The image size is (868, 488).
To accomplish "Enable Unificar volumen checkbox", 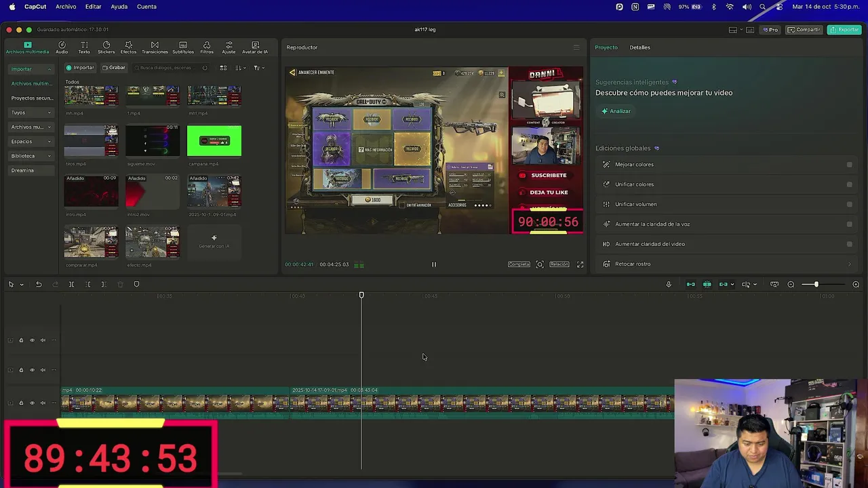I will [849, 204].
